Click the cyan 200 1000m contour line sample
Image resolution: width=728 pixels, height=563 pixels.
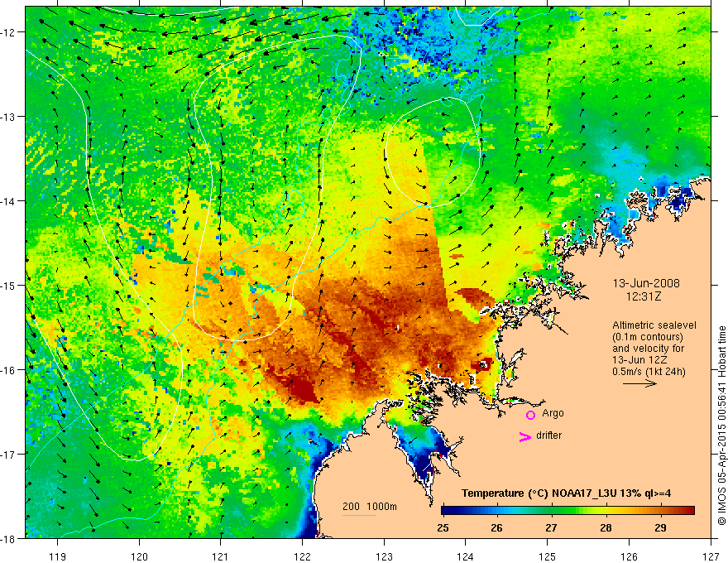(x=359, y=515)
